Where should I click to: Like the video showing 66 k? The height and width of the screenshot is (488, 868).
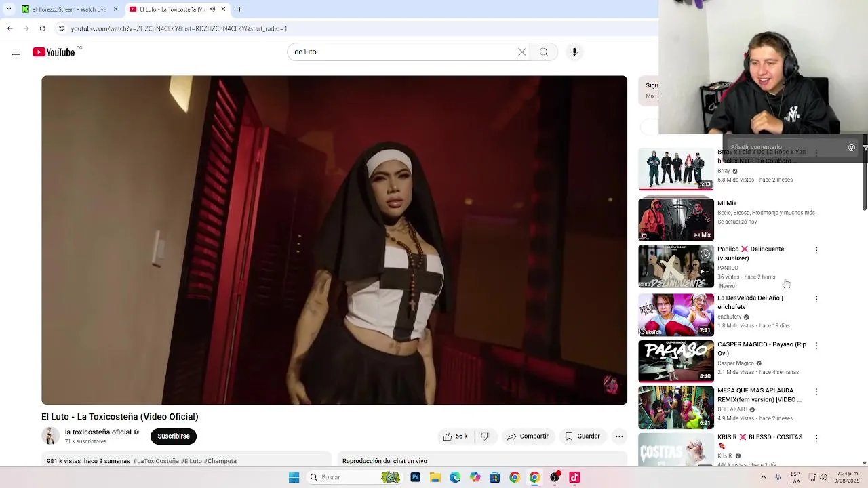click(456, 436)
